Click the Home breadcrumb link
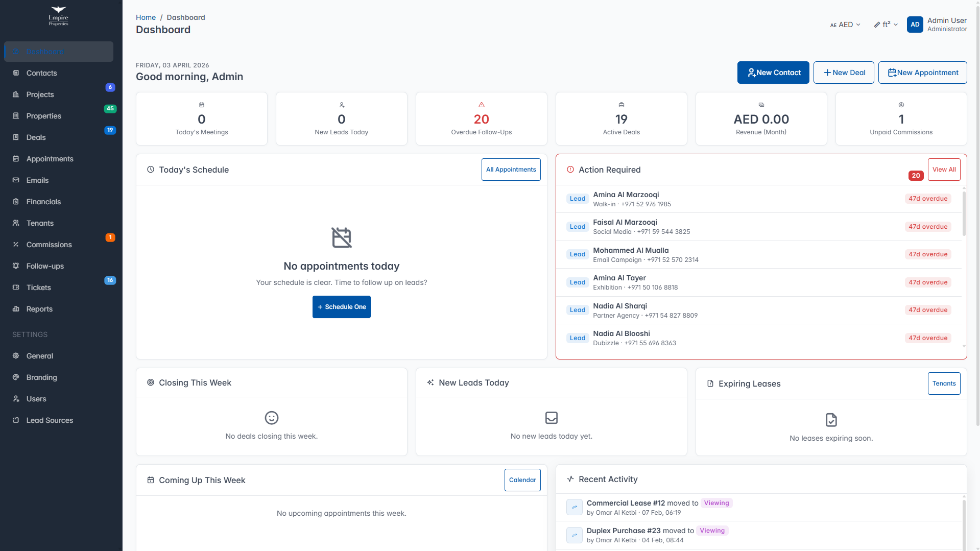Image resolution: width=980 pixels, height=551 pixels. click(146, 17)
